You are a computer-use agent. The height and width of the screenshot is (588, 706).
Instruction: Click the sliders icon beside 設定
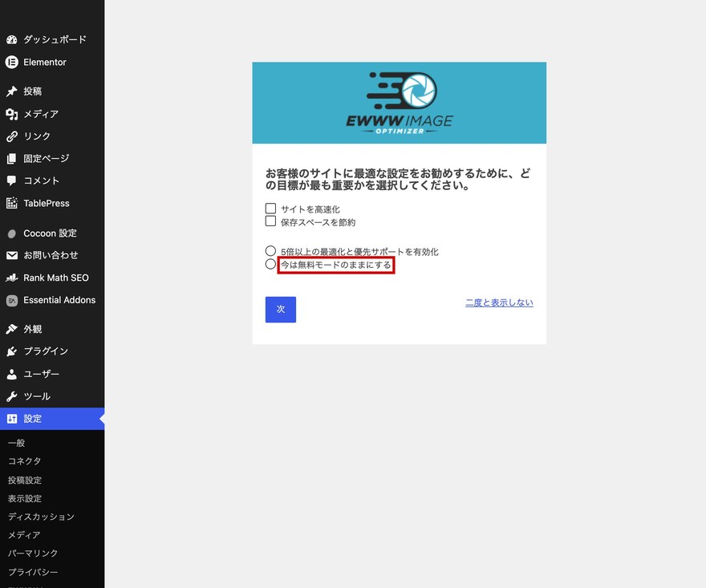click(12, 419)
